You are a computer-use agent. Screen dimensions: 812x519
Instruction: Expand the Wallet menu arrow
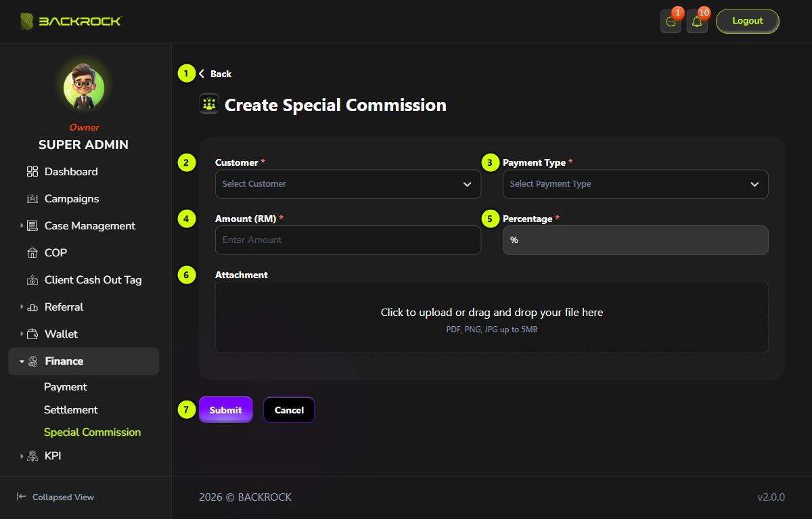[22, 334]
